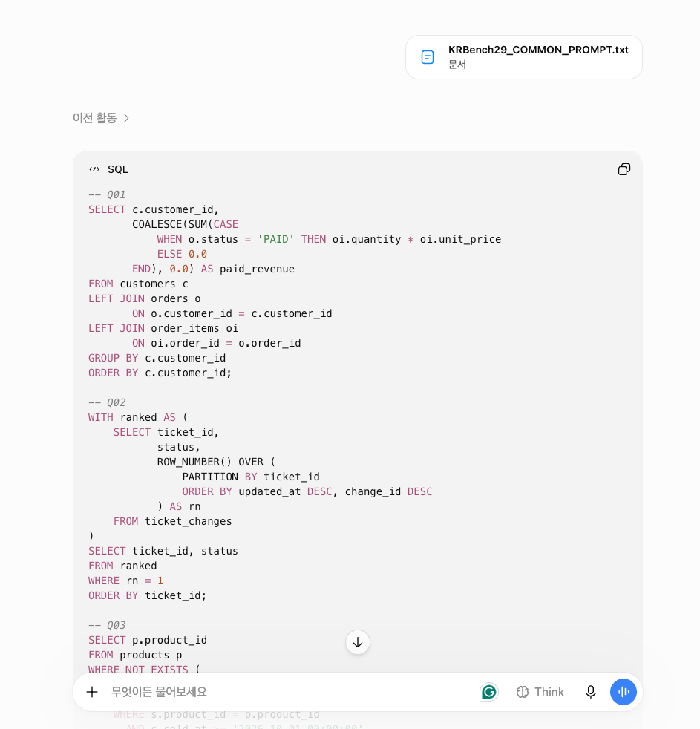This screenshot has height=729, width=700.
Task: Expand the 이전 활동 section
Action: pyautogui.click(x=101, y=118)
